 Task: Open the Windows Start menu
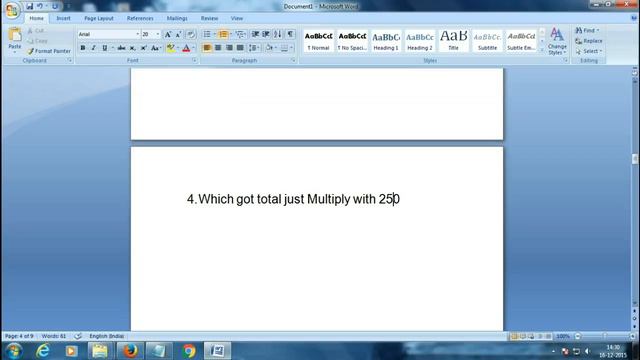click(13, 351)
